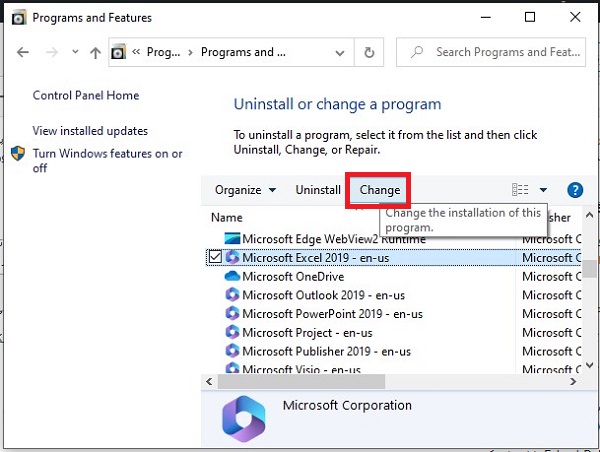Open the Organize menu

pos(245,190)
